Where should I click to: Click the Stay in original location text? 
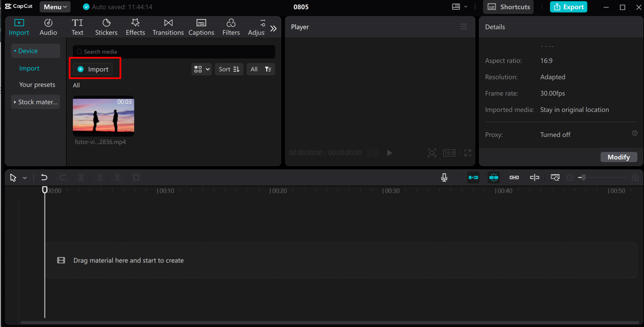[x=575, y=110]
